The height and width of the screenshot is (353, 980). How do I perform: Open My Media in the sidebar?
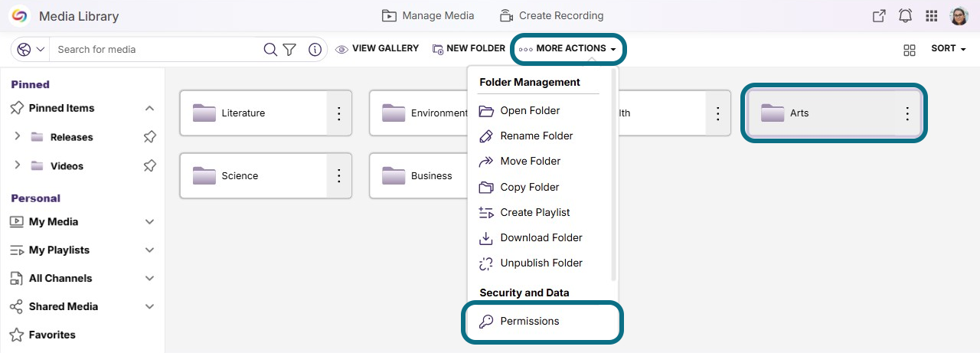click(x=54, y=221)
